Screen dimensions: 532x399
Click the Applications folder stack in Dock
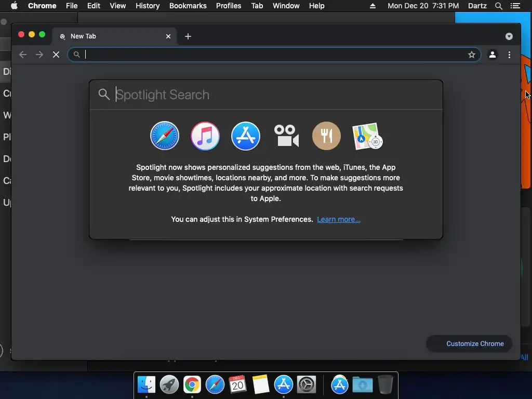click(339, 384)
